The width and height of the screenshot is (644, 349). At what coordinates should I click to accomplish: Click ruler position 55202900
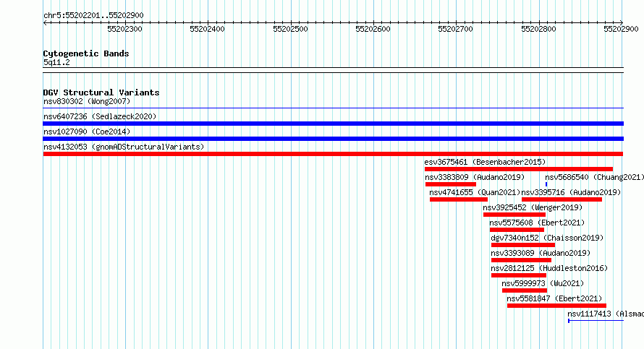click(621, 29)
